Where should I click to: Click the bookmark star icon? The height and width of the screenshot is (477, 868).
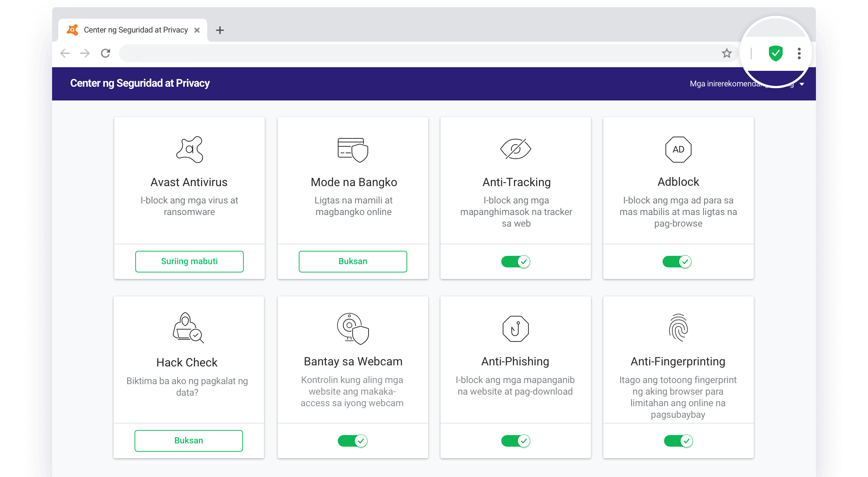pos(727,53)
